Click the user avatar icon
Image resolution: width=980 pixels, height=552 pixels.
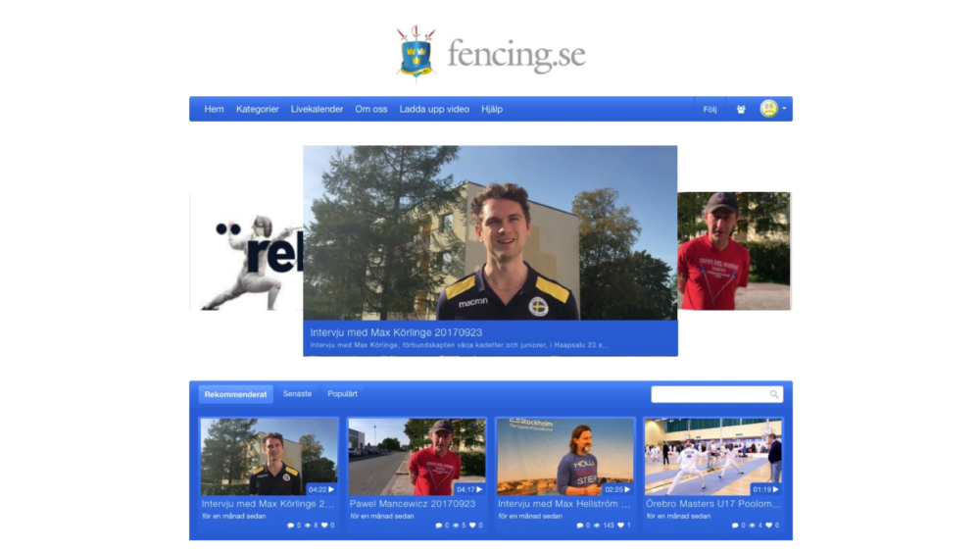click(768, 109)
